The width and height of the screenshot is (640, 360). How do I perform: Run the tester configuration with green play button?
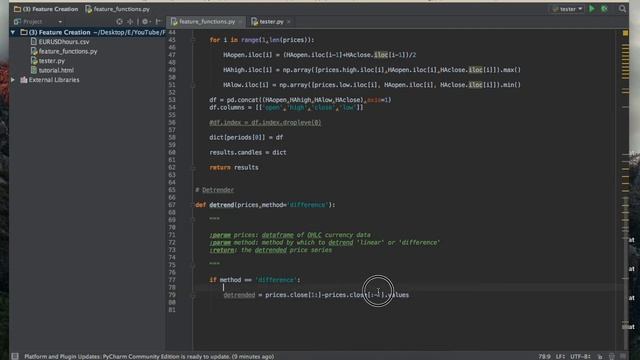592,9
